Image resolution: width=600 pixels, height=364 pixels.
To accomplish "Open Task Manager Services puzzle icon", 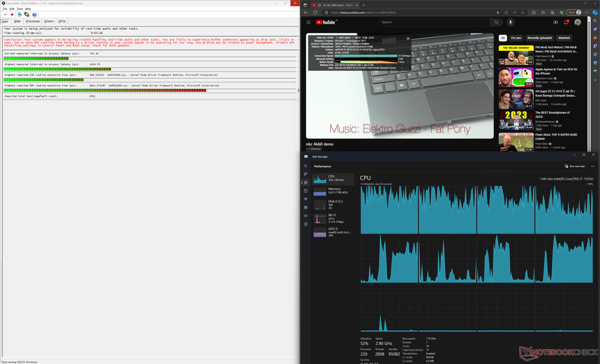I will 306,224.
